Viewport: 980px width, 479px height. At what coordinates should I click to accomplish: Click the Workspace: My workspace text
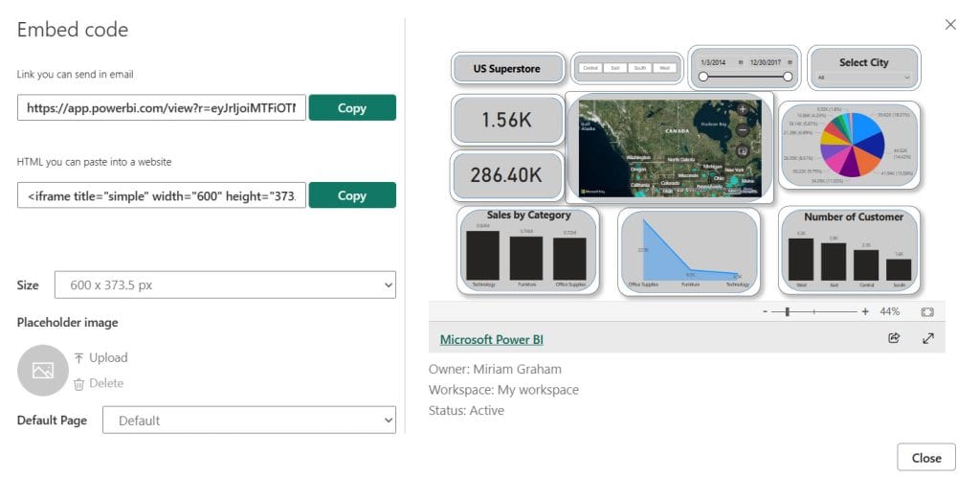(503, 390)
